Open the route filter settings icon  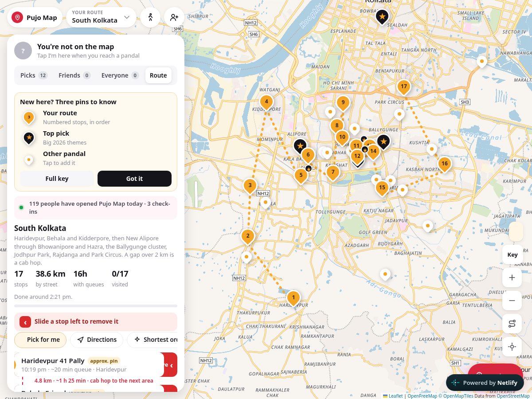pyautogui.click(x=512, y=324)
